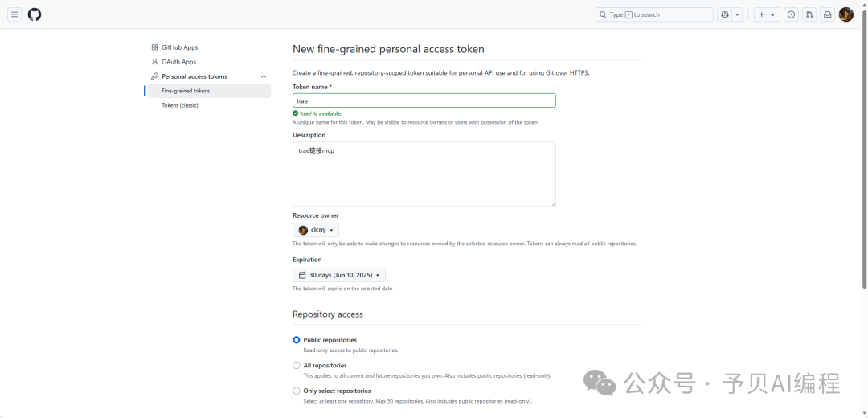Screen dimensions: 868x418
Task: Open the Expiration 30 days dropdown
Action: tap(339, 275)
